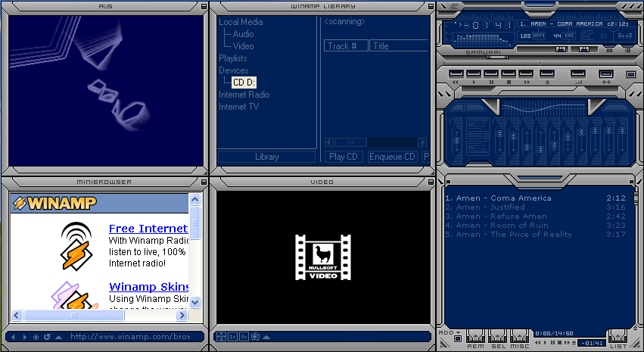Screen dimensions: 644x352
Task: Click the equalizer frequency response graph
Action: pyautogui.click(x=544, y=108)
